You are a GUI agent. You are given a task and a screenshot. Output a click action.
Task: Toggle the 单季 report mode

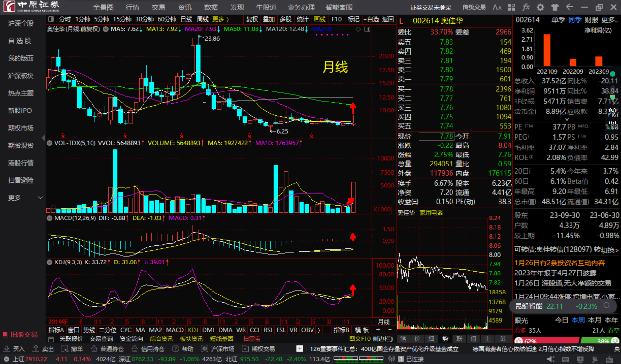point(558,20)
